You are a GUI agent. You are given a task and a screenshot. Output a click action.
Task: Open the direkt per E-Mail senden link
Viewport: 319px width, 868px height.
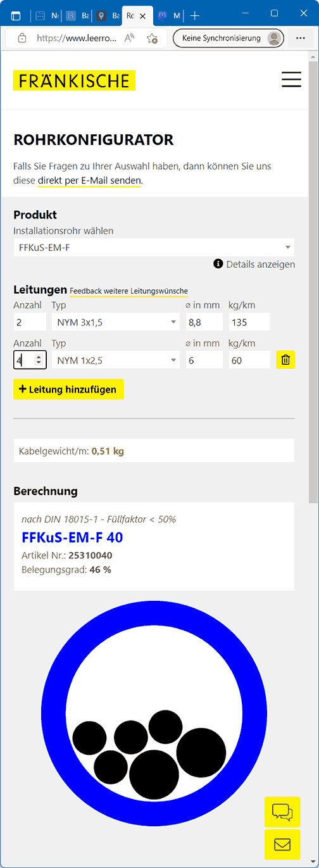click(x=89, y=180)
